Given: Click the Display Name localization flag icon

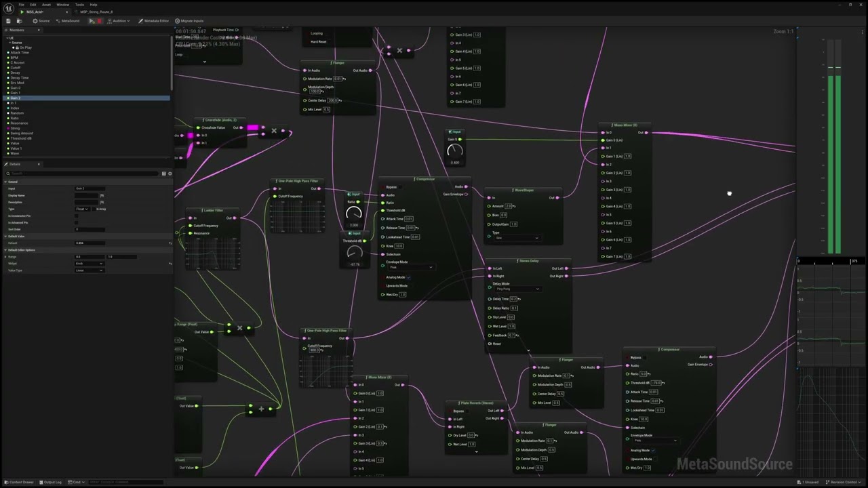Looking at the screenshot, I should click(x=102, y=195).
